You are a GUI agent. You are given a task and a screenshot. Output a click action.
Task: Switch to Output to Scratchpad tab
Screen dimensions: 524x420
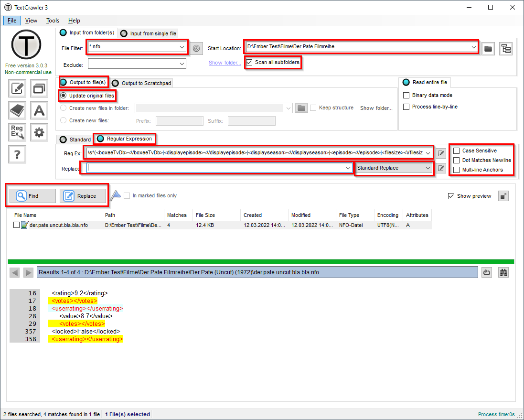click(142, 83)
